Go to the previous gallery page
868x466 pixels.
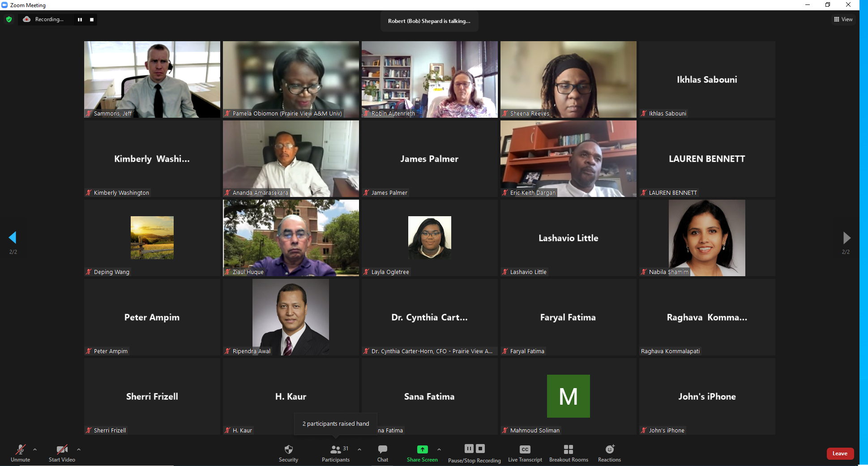[13, 238]
